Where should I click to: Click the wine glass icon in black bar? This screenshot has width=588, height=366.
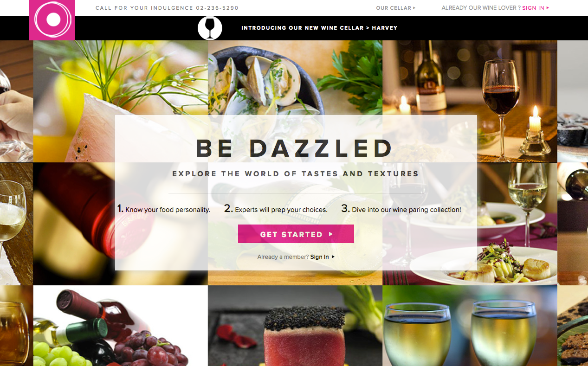pyautogui.click(x=210, y=28)
